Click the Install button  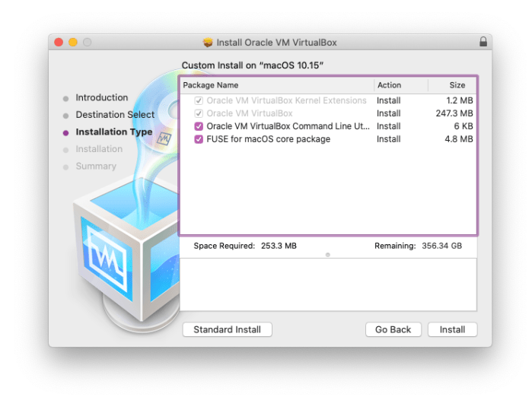[452, 329]
